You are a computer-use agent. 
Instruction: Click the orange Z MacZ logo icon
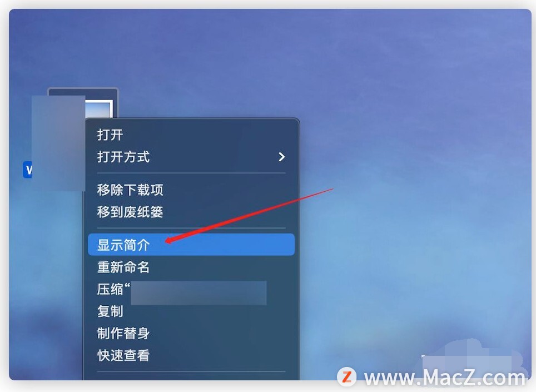(x=346, y=377)
